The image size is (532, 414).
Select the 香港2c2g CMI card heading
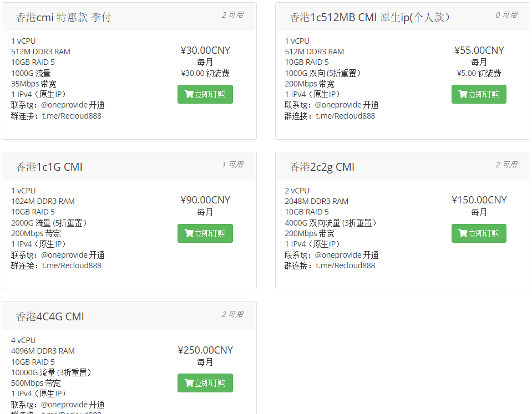(322, 167)
